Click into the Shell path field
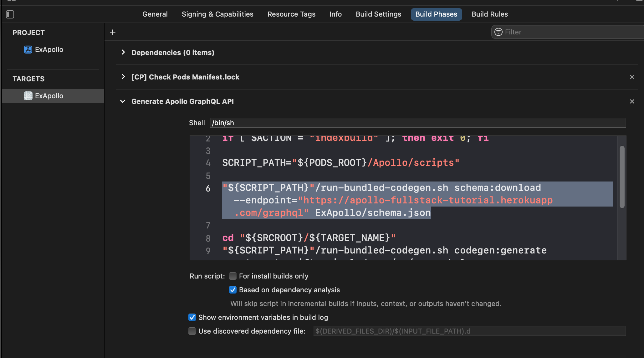This screenshot has height=358, width=644. (417, 123)
